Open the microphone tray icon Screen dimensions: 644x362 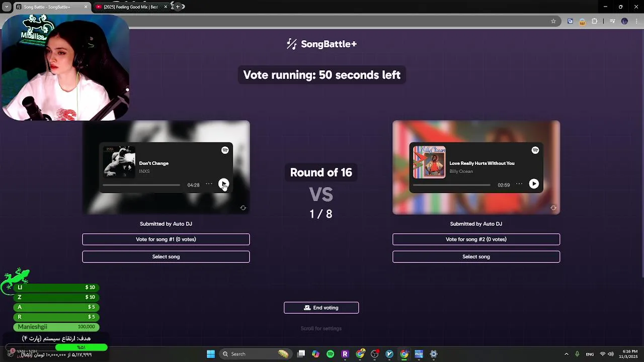577,354
